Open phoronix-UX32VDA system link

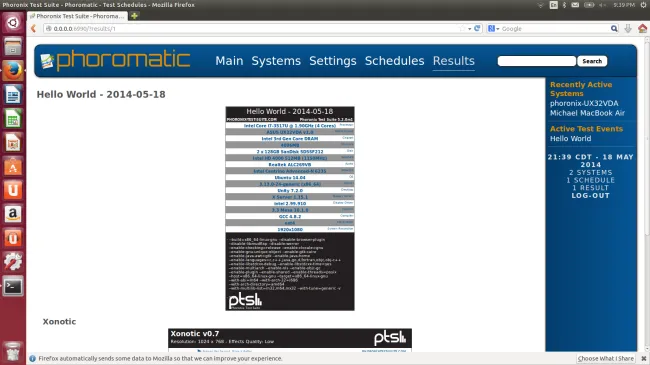pos(584,103)
